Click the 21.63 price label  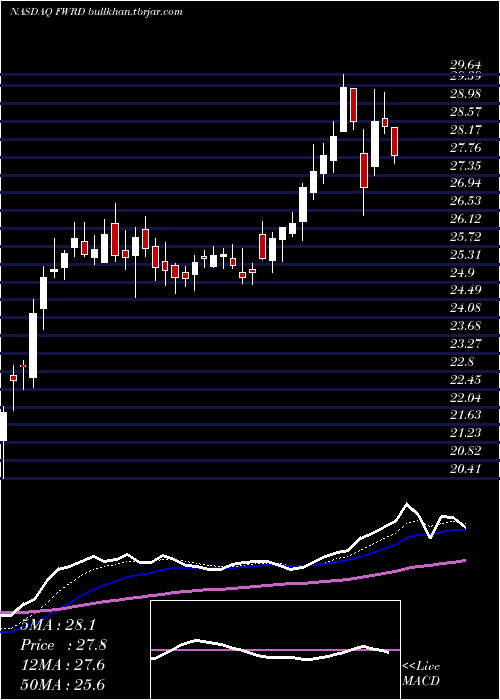pyautogui.click(x=465, y=415)
